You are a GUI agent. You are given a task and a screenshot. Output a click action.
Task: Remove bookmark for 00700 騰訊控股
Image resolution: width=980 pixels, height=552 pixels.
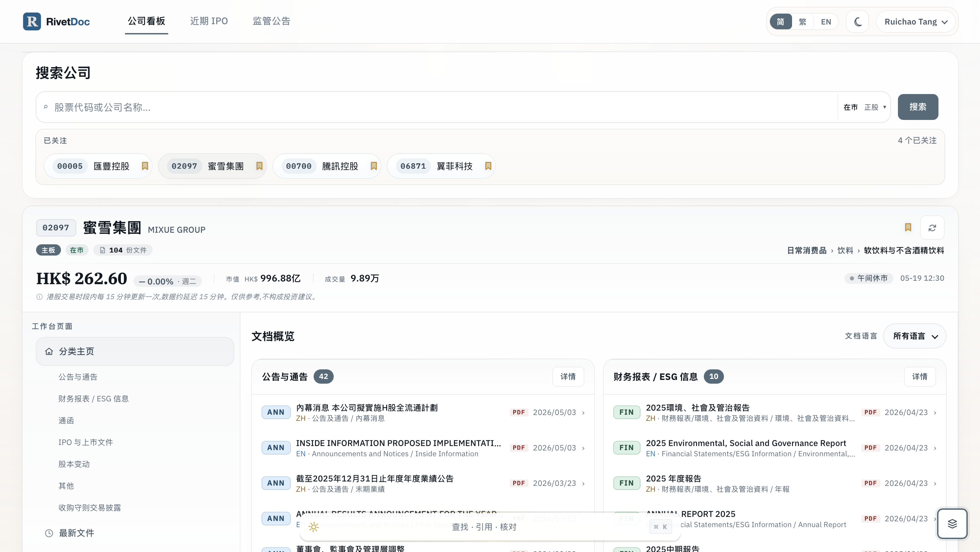(374, 166)
